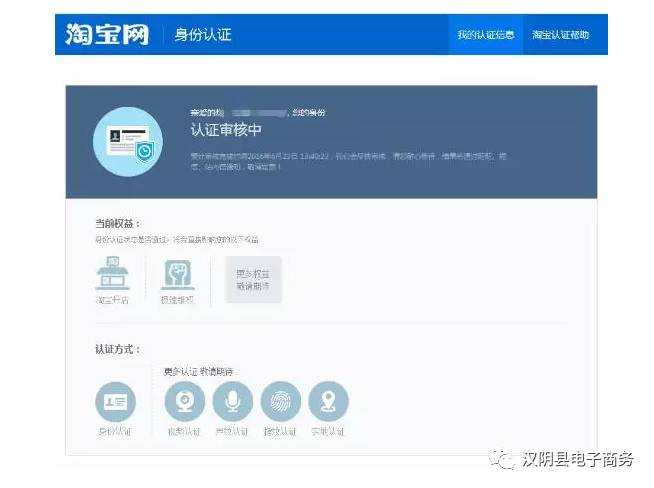This screenshot has width=654, height=488.
Task: Select the fingerprint verification icon
Action: pyautogui.click(x=281, y=402)
